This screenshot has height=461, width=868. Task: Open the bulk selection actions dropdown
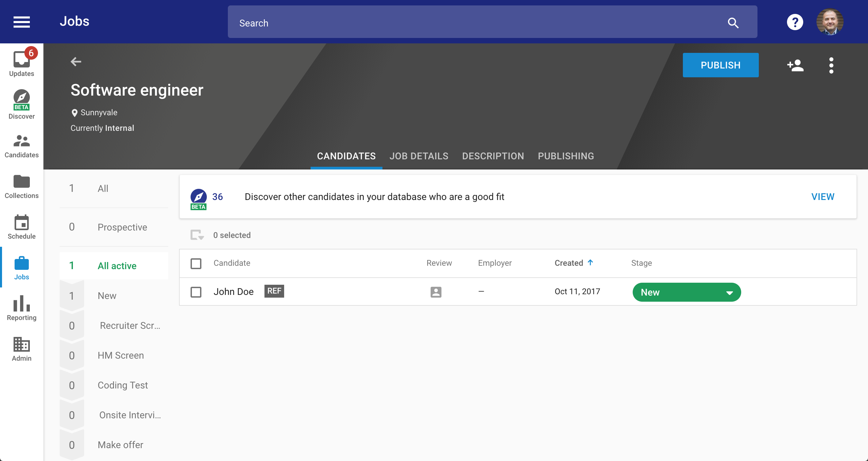click(197, 235)
